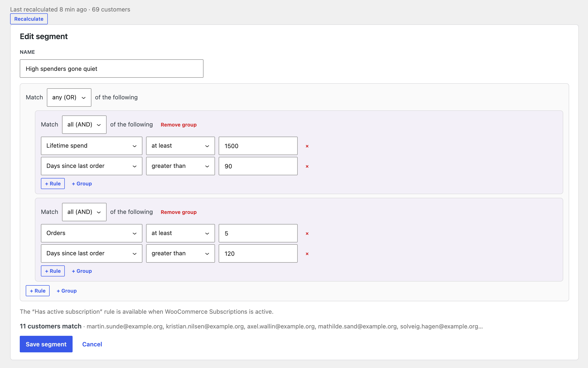Remove the Lifetime spend rule with its red ×
The height and width of the screenshot is (368, 588).
click(307, 146)
